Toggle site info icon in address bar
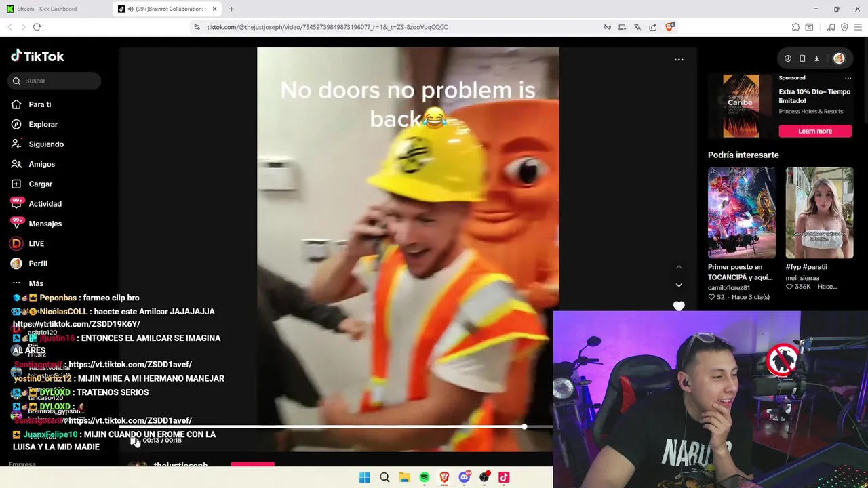 click(x=197, y=27)
